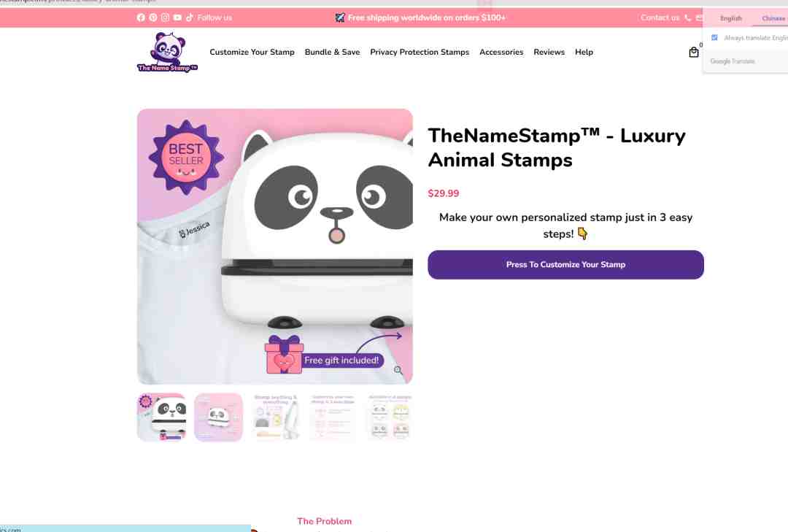Select the first panda best-seller thumbnail
788x532 pixels.
[x=161, y=417]
